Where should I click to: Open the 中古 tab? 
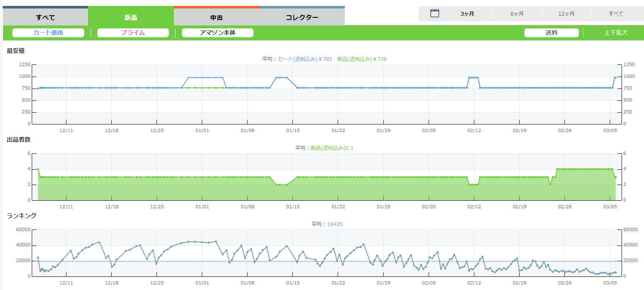point(216,17)
